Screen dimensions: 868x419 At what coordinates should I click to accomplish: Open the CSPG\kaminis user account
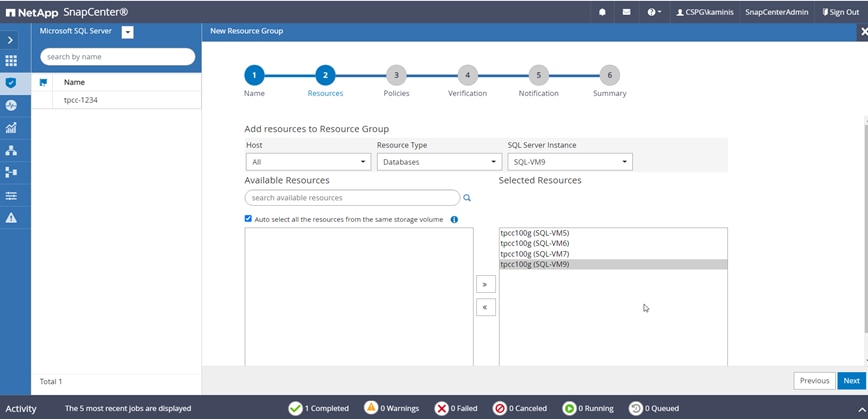click(x=704, y=12)
